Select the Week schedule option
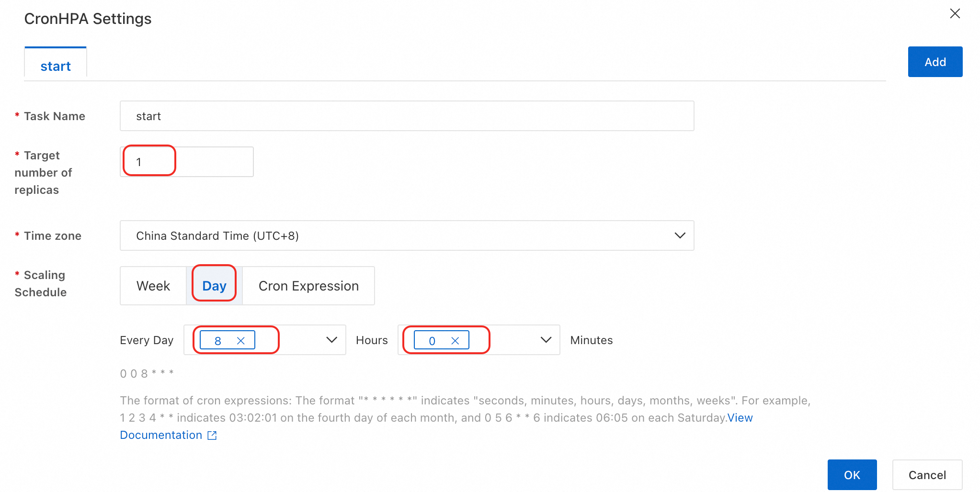The height and width of the screenshot is (492, 980). 153,286
